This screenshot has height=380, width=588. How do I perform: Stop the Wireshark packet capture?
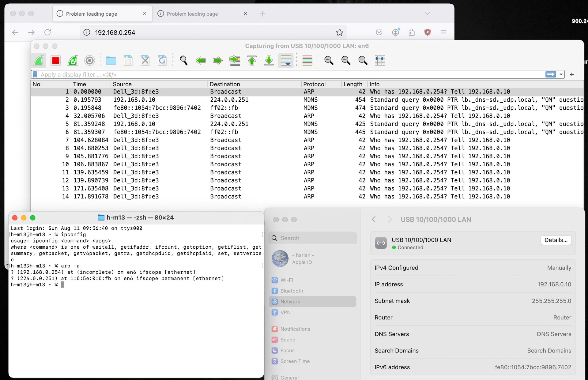tap(55, 61)
